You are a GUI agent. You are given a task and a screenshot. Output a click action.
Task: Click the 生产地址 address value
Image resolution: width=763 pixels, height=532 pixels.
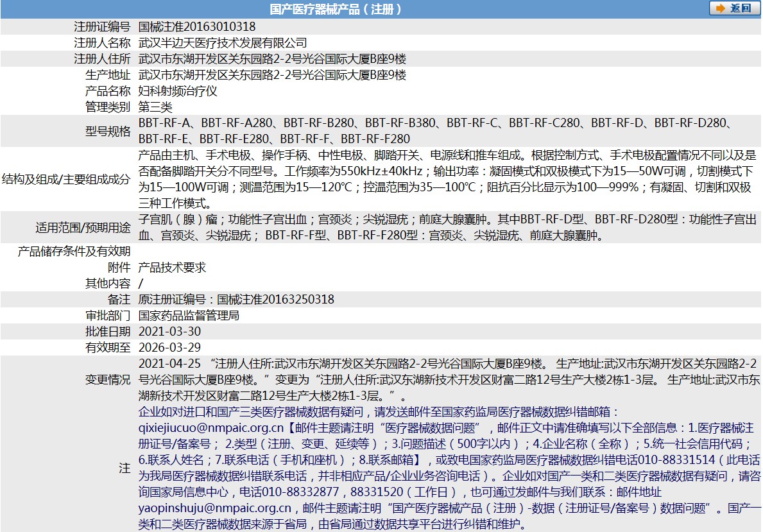tap(273, 75)
